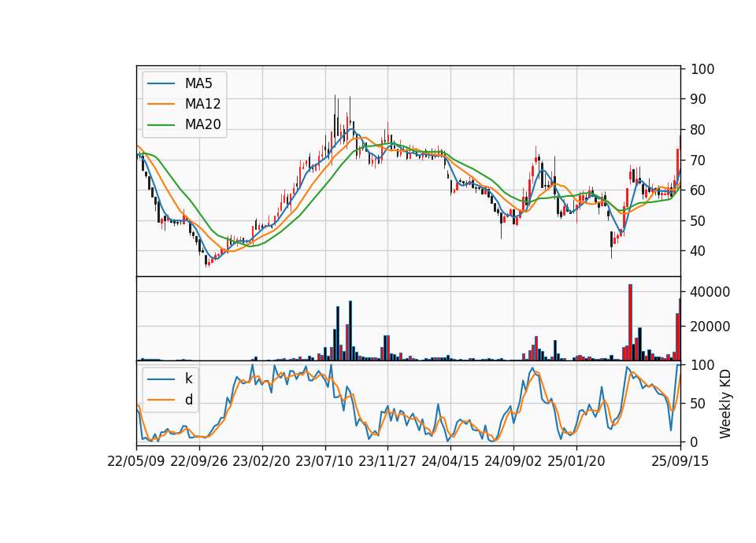The image size is (756, 543).
Task: Click the MA20 legend label
Action: [202, 124]
